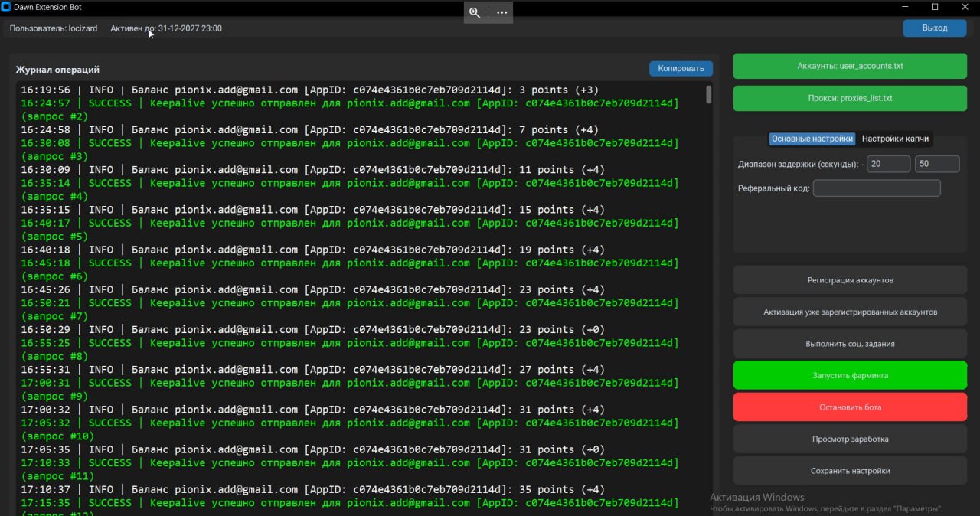The image size is (980, 516).
Task: Click Выполнить соц. задания button
Action: 850,344
